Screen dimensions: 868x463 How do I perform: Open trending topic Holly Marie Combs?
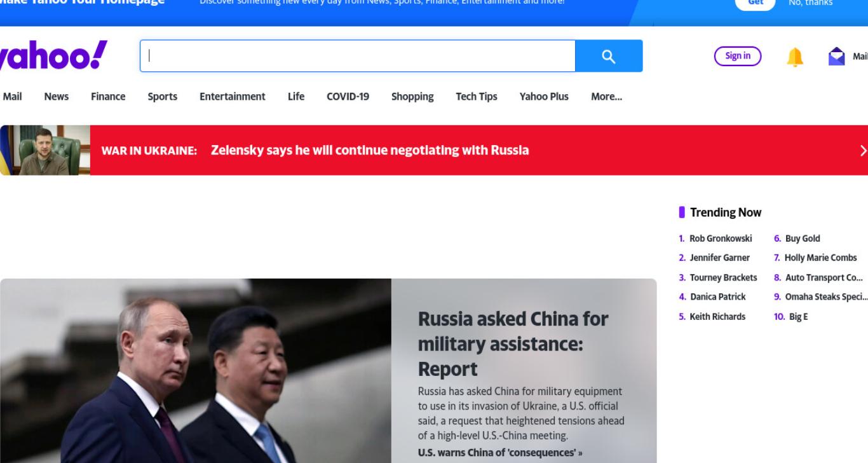tap(820, 258)
